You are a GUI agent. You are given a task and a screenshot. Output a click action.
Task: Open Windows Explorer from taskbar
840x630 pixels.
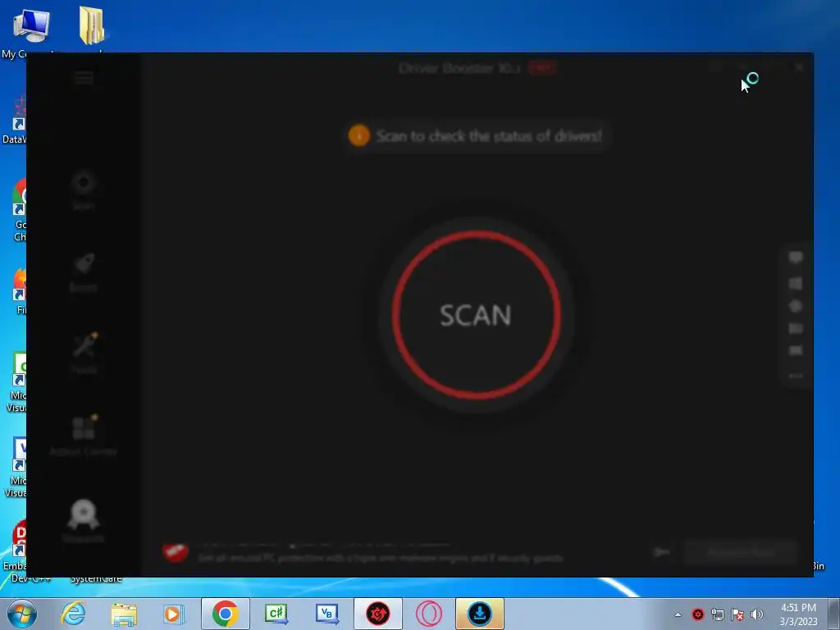[x=124, y=614]
